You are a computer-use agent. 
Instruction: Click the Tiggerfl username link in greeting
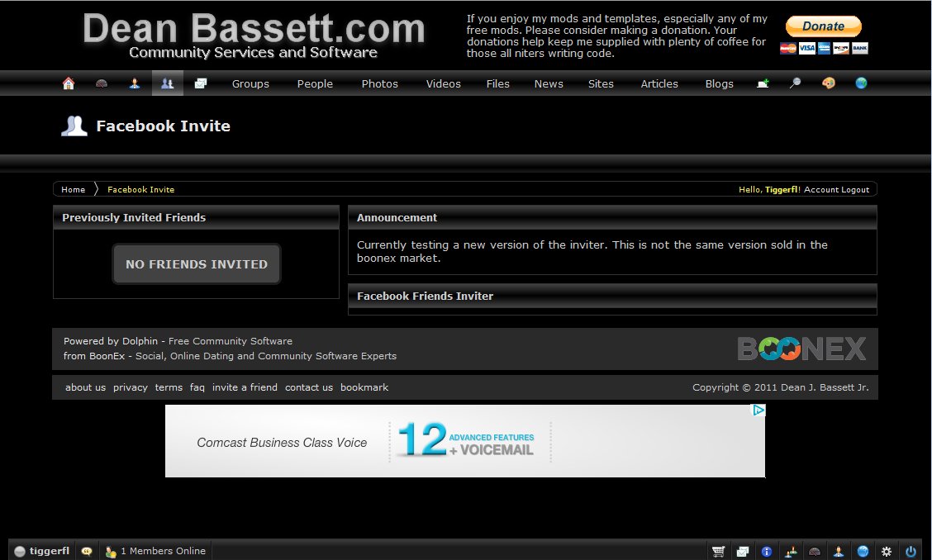[781, 190]
